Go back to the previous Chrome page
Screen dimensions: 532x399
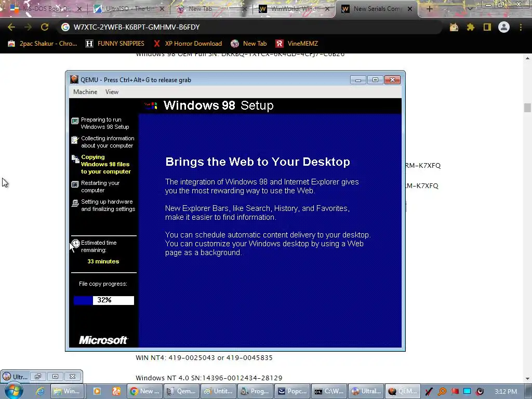(x=11, y=27)
